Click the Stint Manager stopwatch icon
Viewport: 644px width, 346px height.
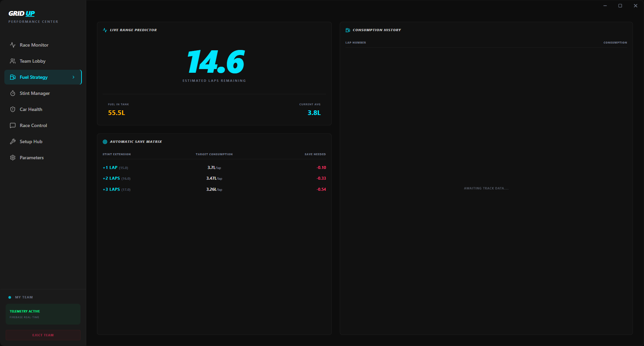(x=13, y=93)
